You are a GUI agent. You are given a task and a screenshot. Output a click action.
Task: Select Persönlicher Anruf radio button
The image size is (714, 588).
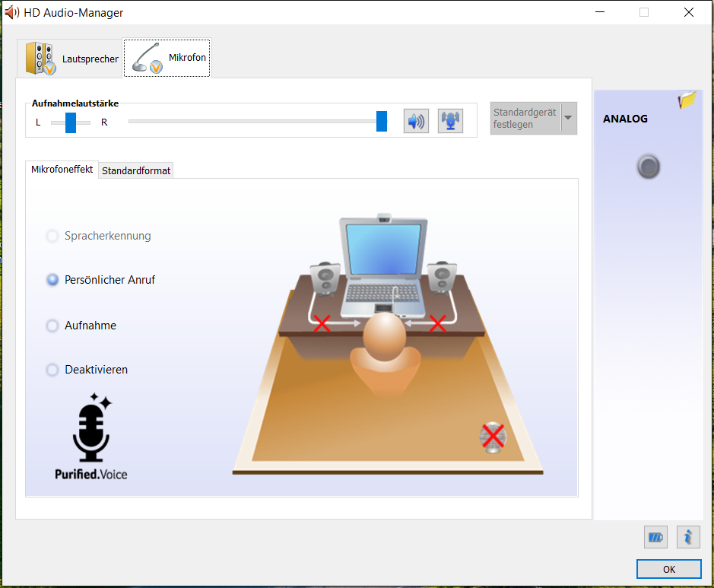[52, 280]
